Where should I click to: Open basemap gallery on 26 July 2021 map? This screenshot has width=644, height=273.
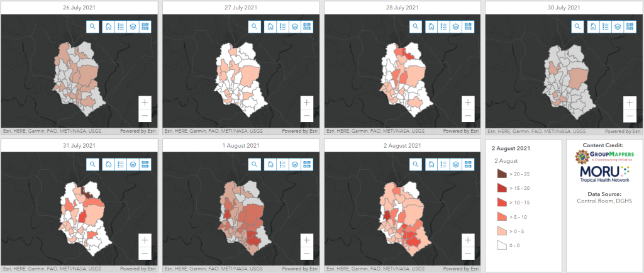(x=145, y=26)
